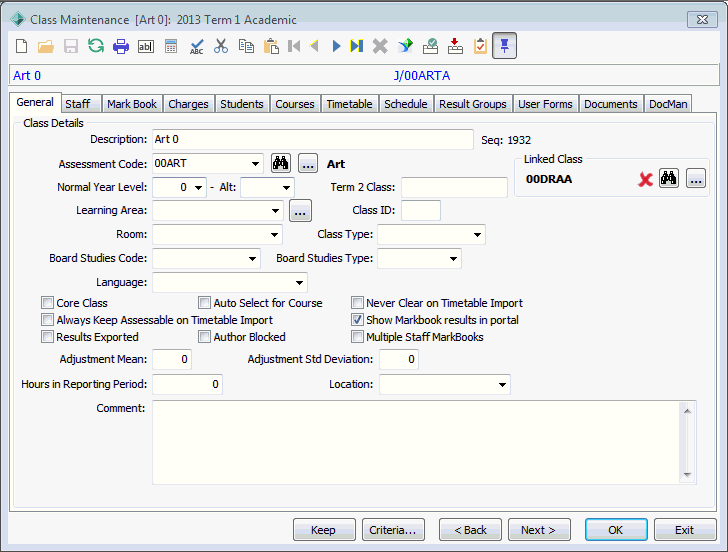Open the Result Groups tab
The width and height of the screenshot is (728, 552).
[473, 104]
